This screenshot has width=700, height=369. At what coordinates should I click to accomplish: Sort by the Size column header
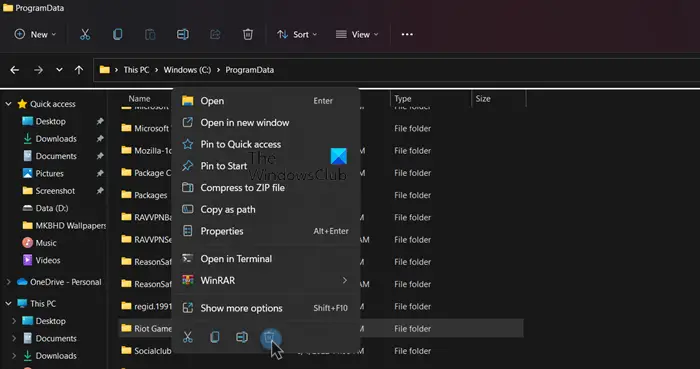point(483,99)
